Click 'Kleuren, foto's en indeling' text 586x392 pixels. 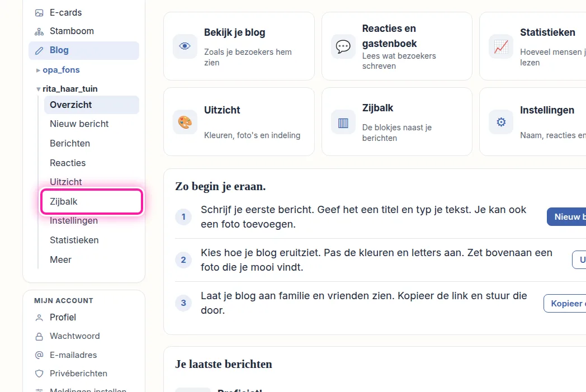252,135
